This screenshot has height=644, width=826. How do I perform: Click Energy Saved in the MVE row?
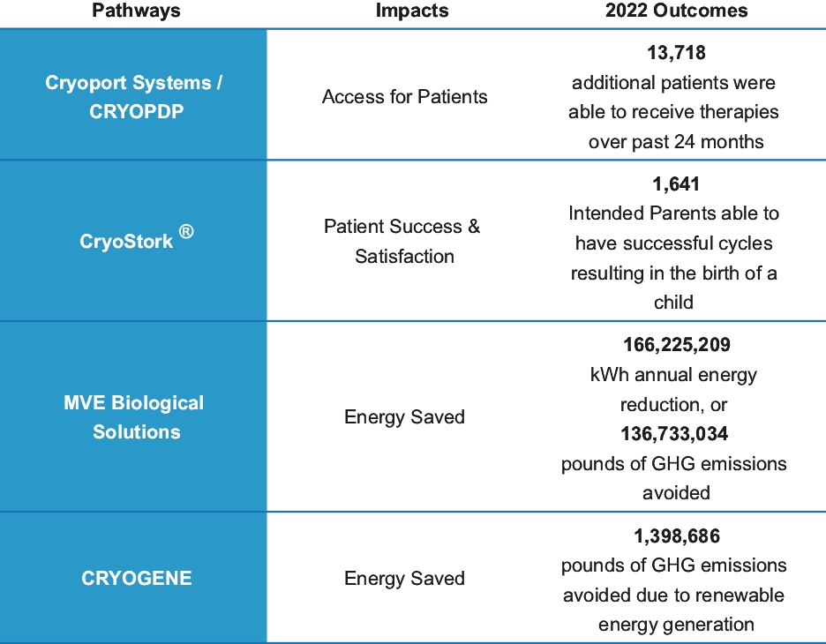(x=404, y=417)
